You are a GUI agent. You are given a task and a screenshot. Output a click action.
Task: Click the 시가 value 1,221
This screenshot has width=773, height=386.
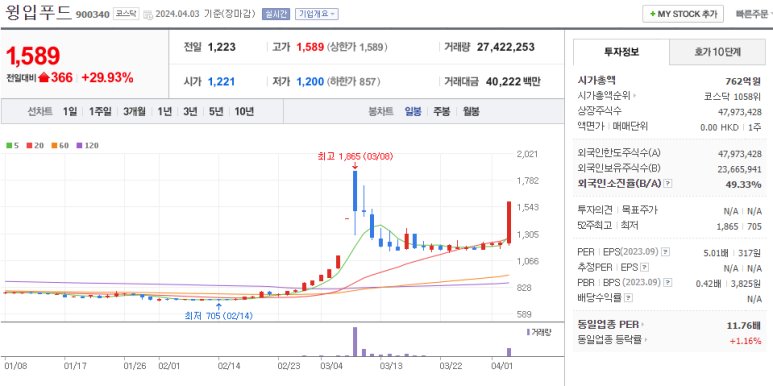click(221, 81)
